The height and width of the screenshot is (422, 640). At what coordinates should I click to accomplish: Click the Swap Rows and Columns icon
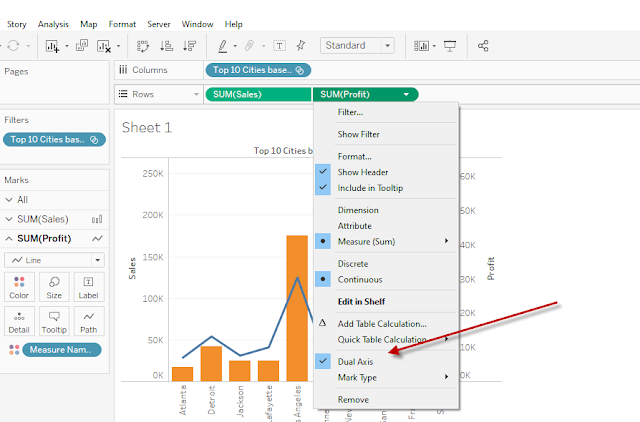point(143,46)
